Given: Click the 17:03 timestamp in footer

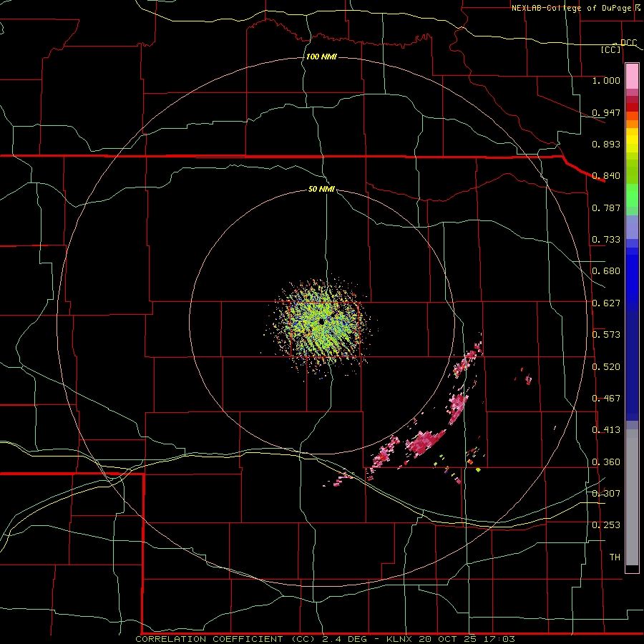Looking at the screenshot, I should coord(500,639).
